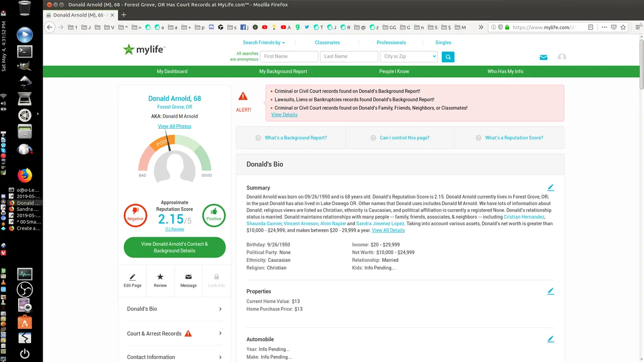Edit Summary section with pencil icon

[550, 188]
